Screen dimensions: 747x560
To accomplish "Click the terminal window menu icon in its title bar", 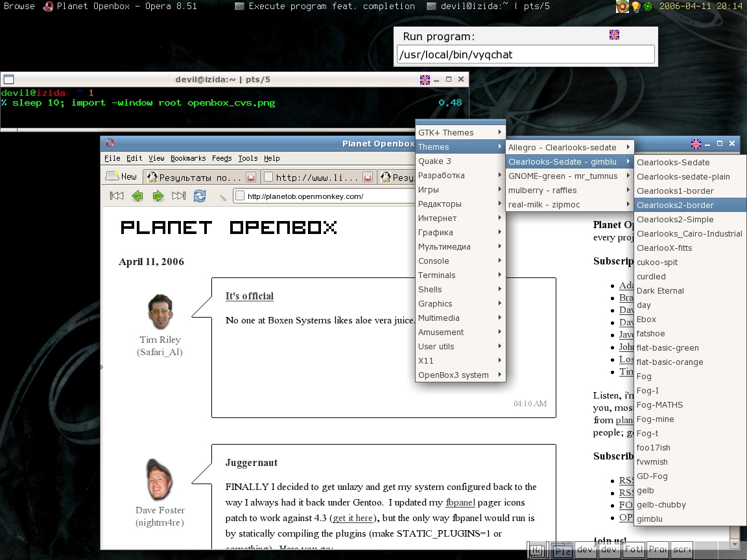I will tap(8, 80).
